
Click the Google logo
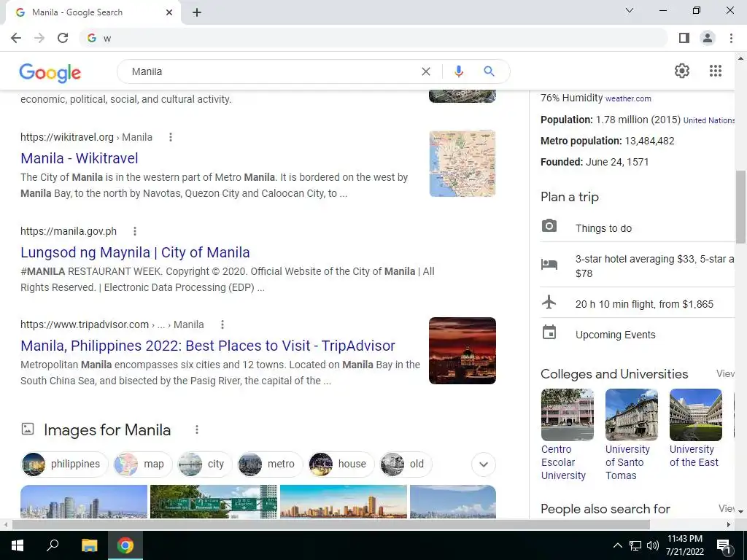coord(50,72)
